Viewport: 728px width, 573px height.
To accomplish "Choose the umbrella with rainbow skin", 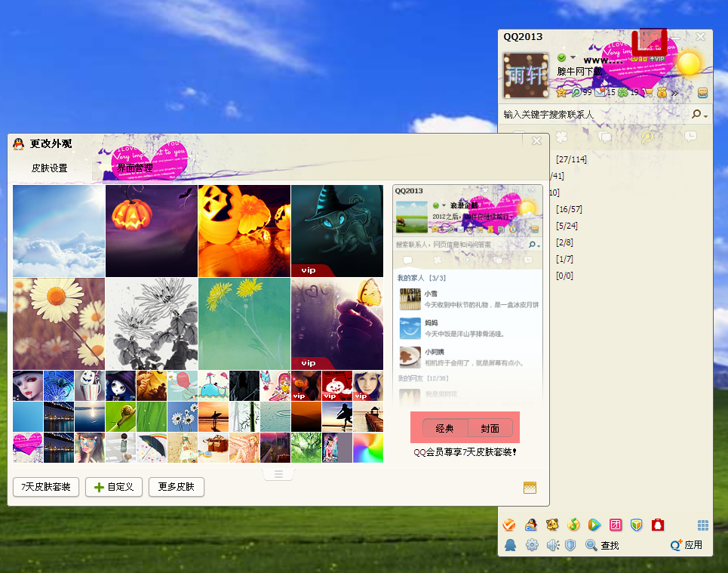I will click(x=152, y=448).
